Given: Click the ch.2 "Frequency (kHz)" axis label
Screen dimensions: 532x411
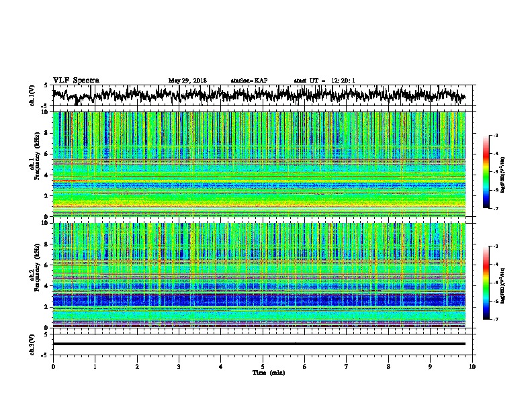Looking at the screenshot, I should [37, 267].
